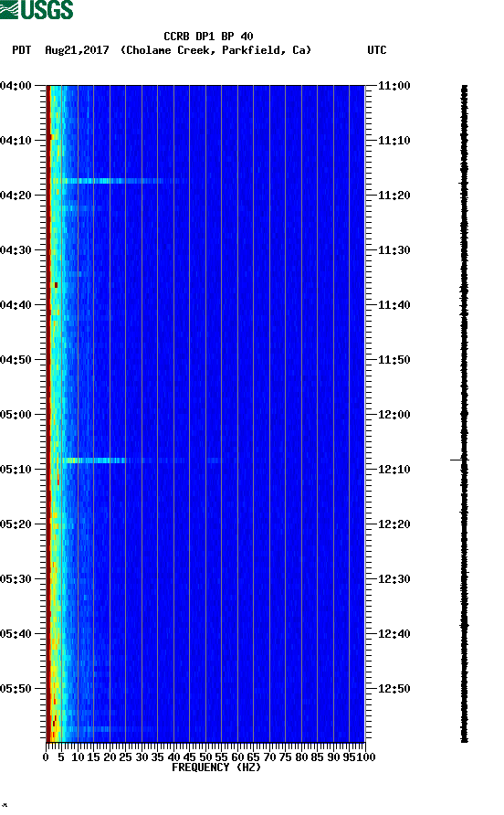The width and height of the screenshot is (504, 815).
Task: Click the '04:00' PDT time label
Action: (16, 86)
